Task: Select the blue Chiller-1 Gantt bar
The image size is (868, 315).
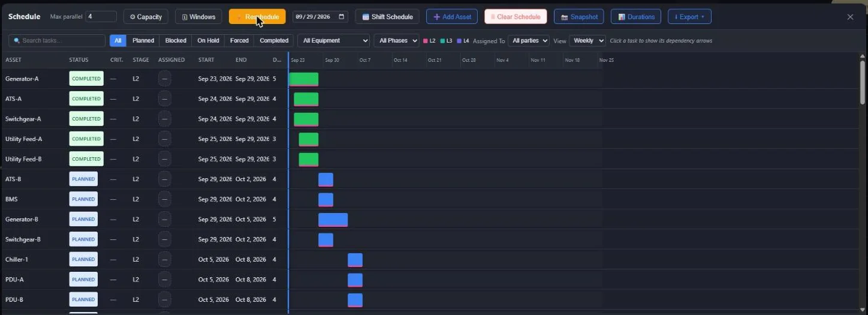Action: (355, 260)
